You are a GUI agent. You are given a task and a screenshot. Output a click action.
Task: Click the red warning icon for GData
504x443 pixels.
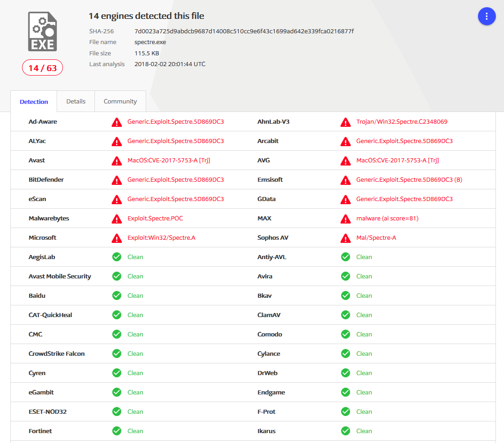(x=346, y=199)
